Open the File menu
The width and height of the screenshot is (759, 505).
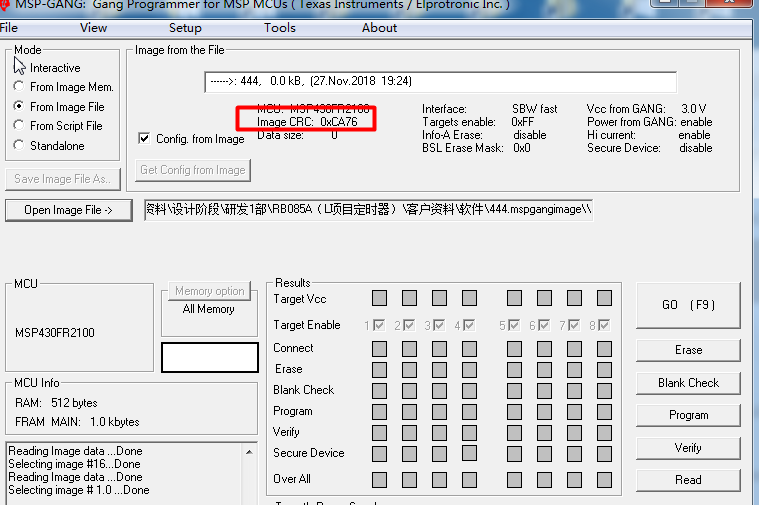click(9, 28)
